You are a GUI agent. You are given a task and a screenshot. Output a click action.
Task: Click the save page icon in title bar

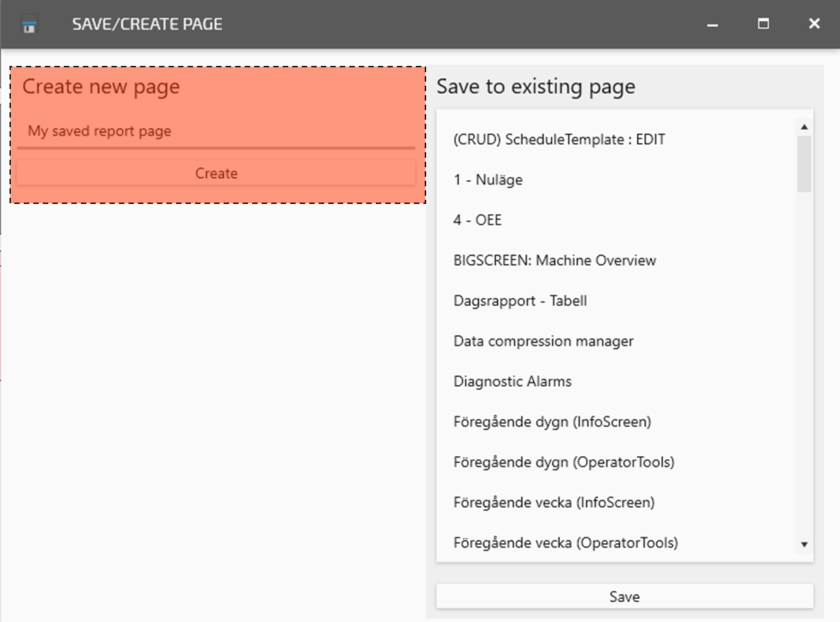click(x=29, y=25)
